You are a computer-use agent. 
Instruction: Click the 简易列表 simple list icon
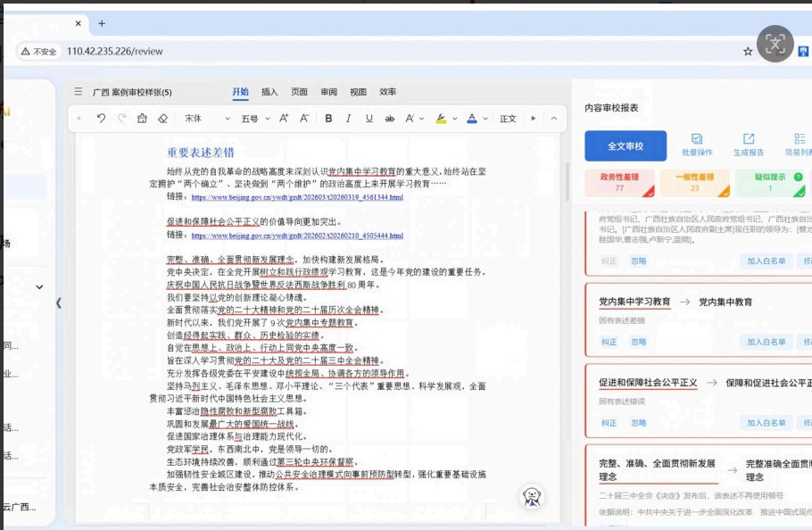click(800, 145)
